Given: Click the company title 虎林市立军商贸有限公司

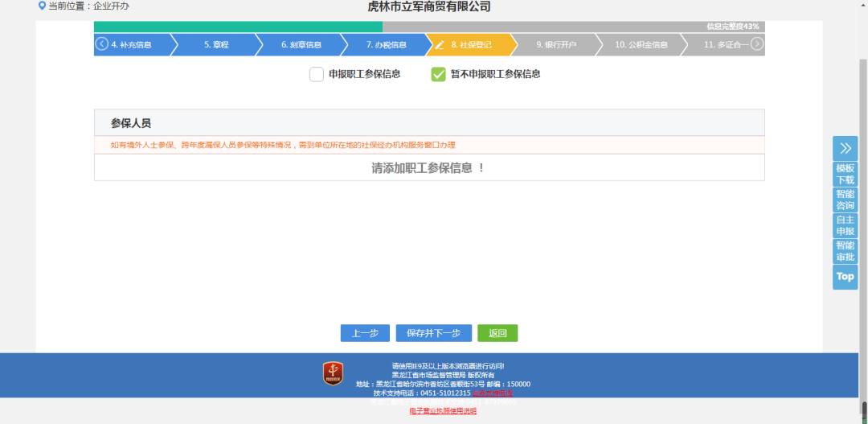Looking at the screenshot, I should pyautogui.click(x=429, y=6).
